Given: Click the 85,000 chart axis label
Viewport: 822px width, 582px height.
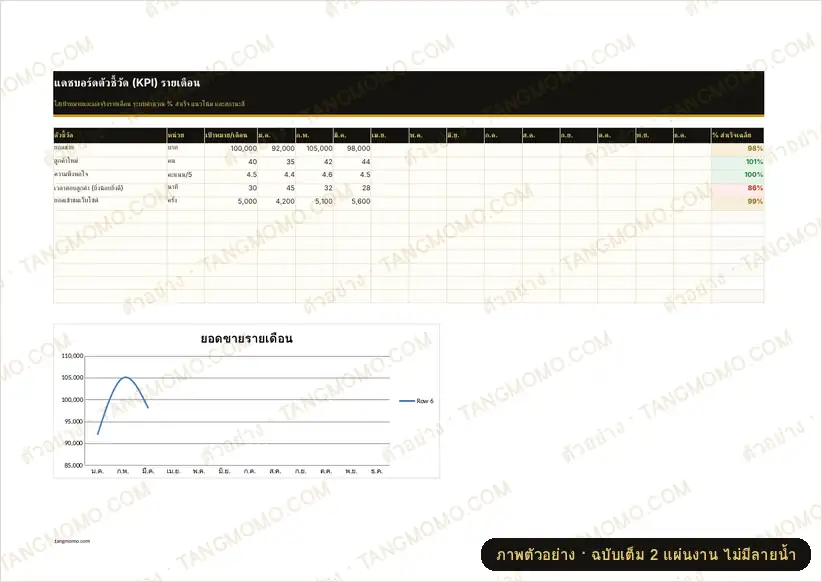Looking at the screenshot, I should pos(74,465).
